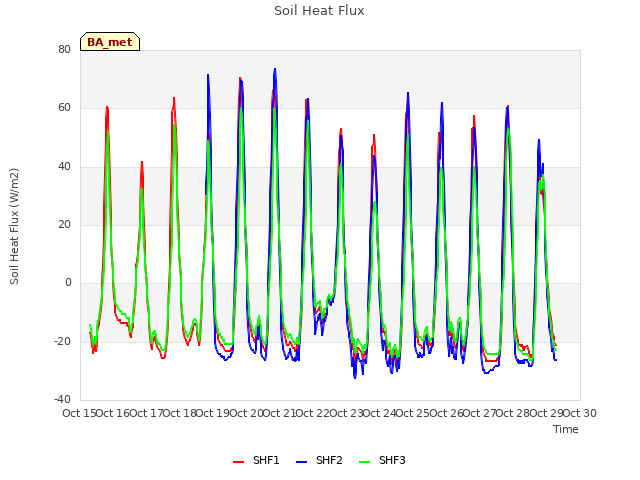
Task: Click the blue SHF2 legend color marker
Action: [x=301, y=462]
